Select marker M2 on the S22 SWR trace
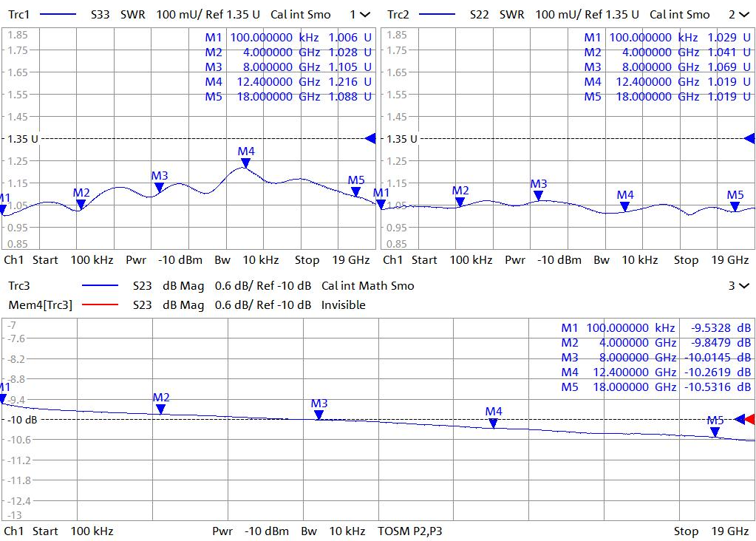The image size is (756, 541). pyautogui.click(x=460, y=201)
